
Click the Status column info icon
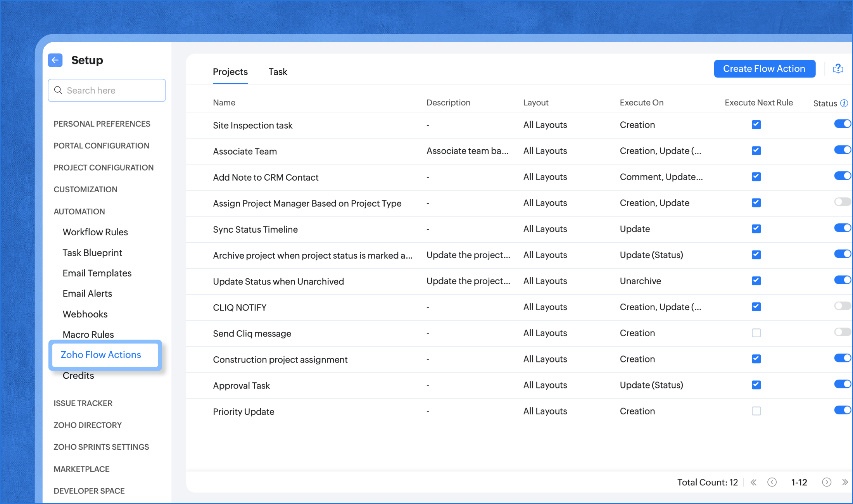pyautogui.click(x=844, y=103)
